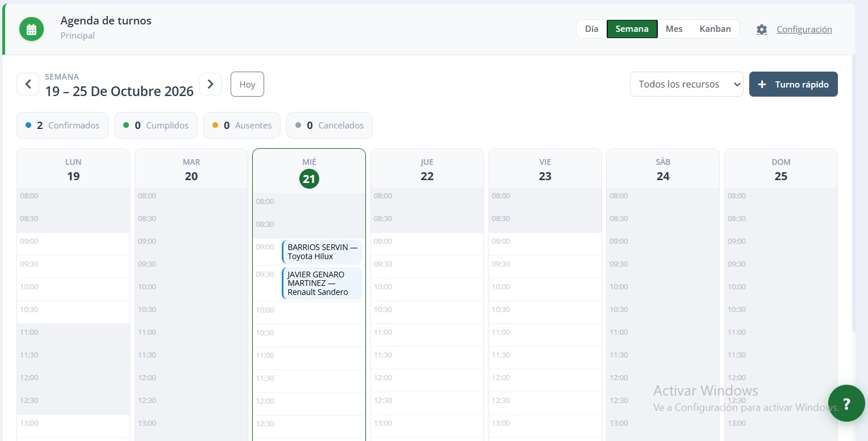The image size is (868, 441).
Task: Switch to Mes view
Action: [674, 29]
